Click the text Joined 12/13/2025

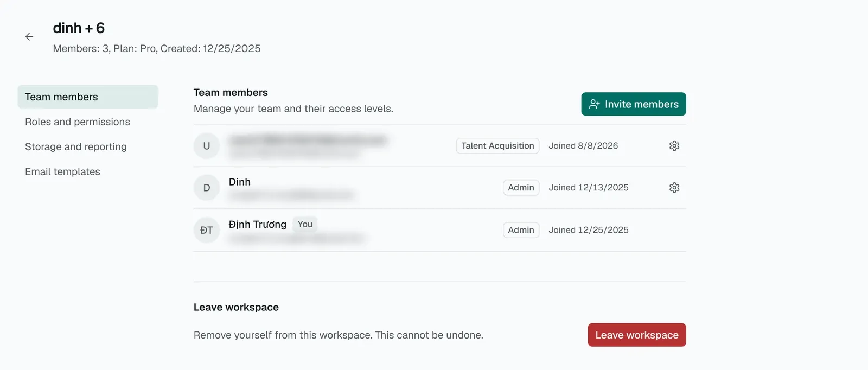pyautogui.click(x=589, y=188)
